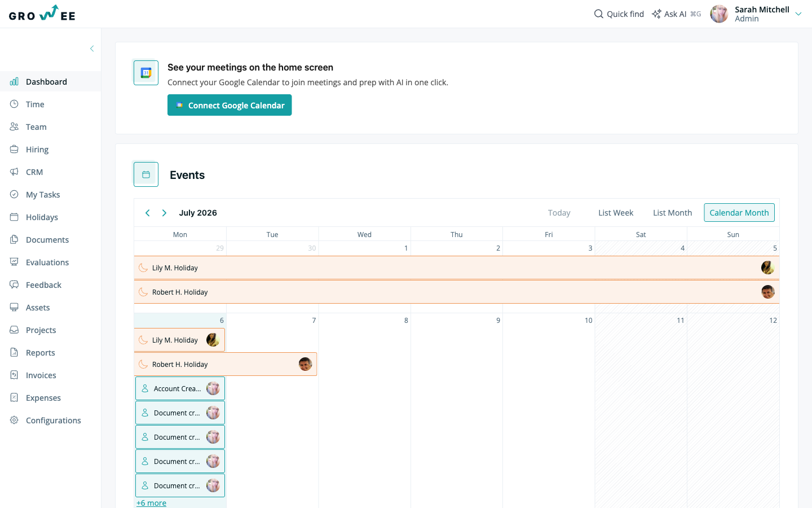812x508 pixels.
Task: Click the Holidays calendar icon
Action: [x=14, y=217]
